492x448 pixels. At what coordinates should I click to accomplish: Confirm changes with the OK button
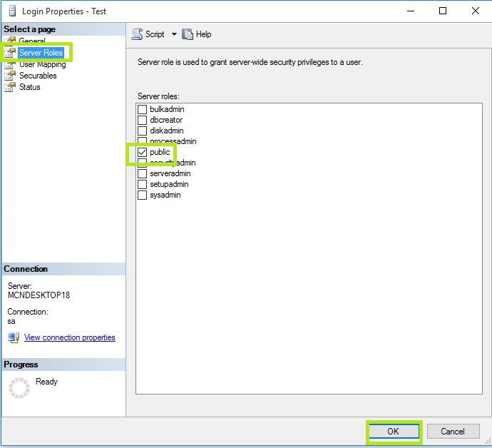tap(394, 432)
